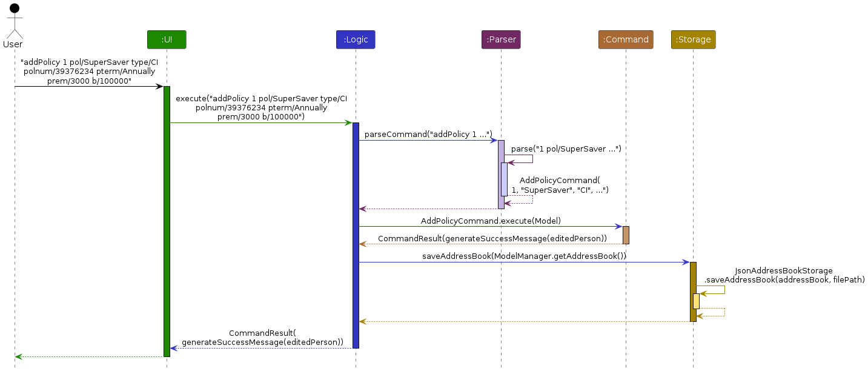This screenshot has height=371, width=868.
Task: Click the CommandResult return message to :UI
Action: tap(262, 338)
